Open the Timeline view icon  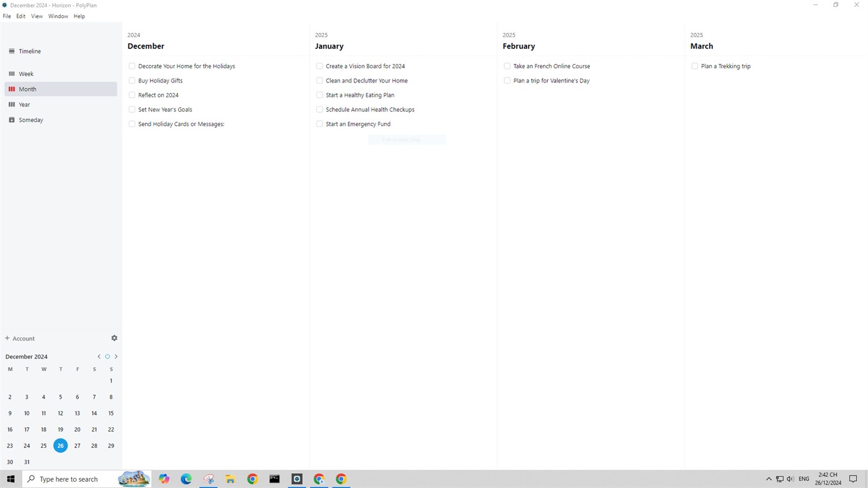click(x=11, y=51)
